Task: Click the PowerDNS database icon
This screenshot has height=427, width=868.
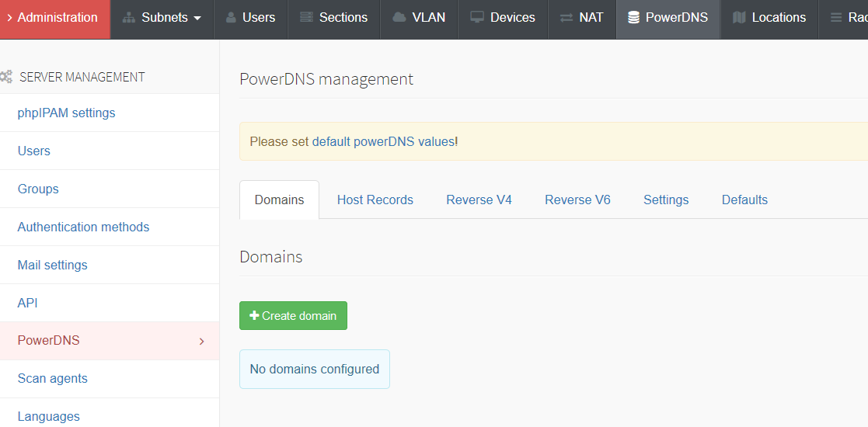Action: click(x=633, y=18)
